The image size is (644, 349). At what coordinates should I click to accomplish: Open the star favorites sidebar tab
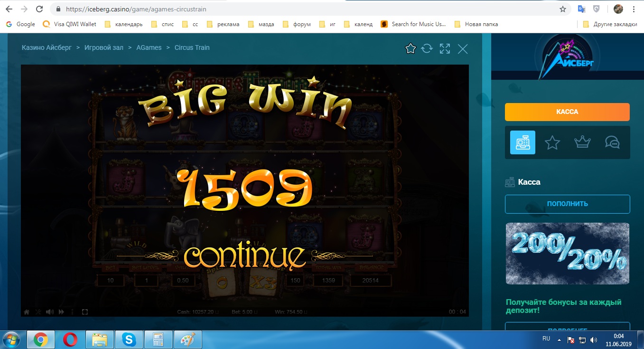coord(552,142)
